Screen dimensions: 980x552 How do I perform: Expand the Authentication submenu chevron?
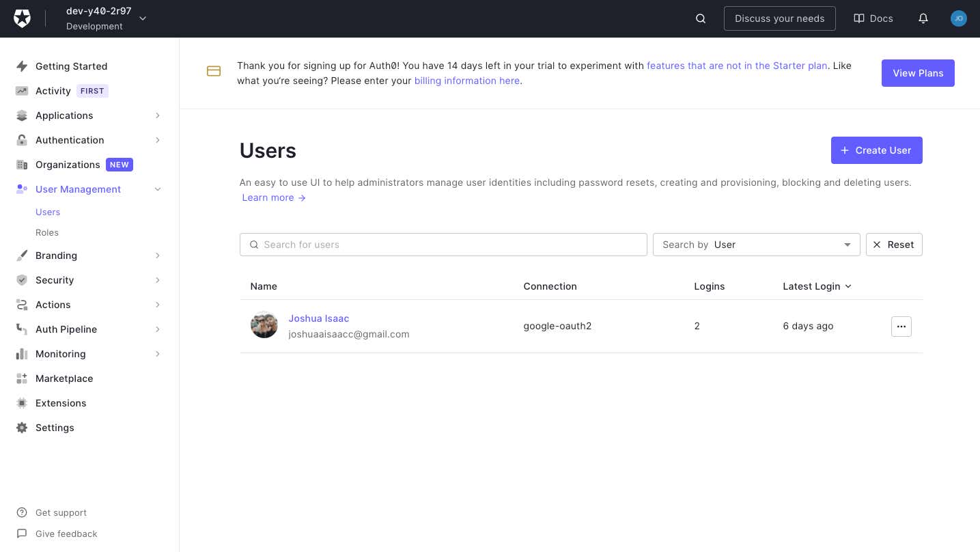[158, 140]
